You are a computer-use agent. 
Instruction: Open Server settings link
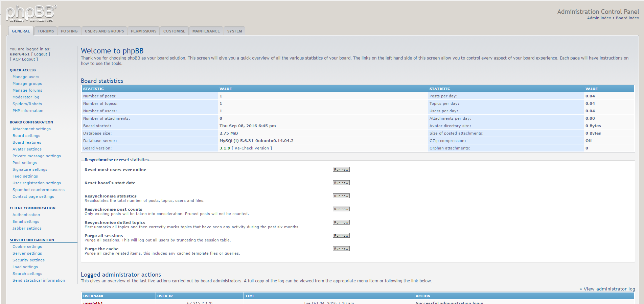[27, 253]
